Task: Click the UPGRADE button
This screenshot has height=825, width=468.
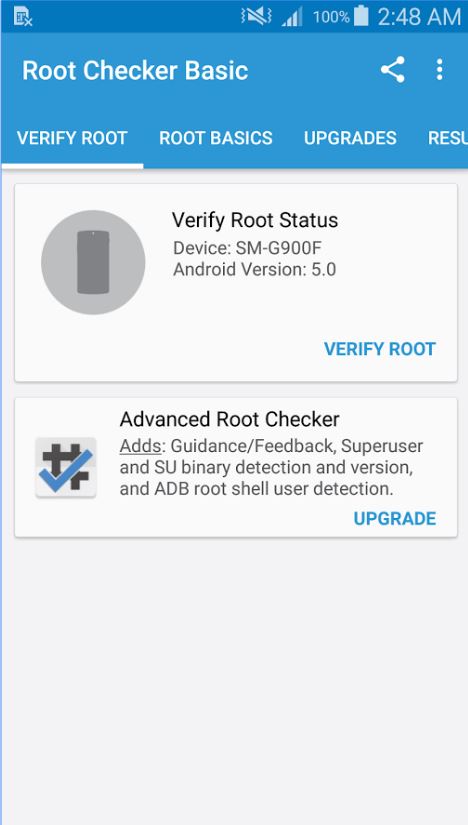Action: click(x=395, y=518)
